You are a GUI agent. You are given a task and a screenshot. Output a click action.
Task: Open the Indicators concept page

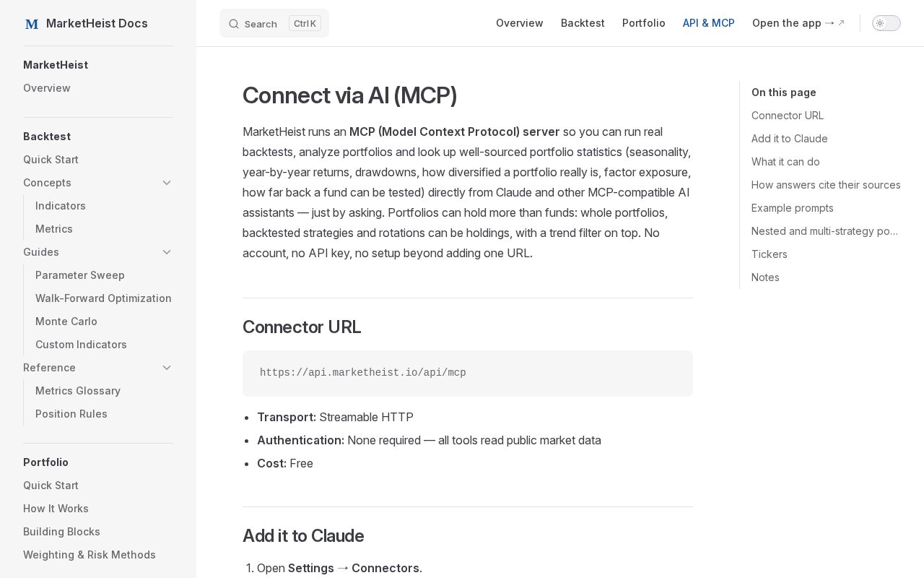click(61, 206)
